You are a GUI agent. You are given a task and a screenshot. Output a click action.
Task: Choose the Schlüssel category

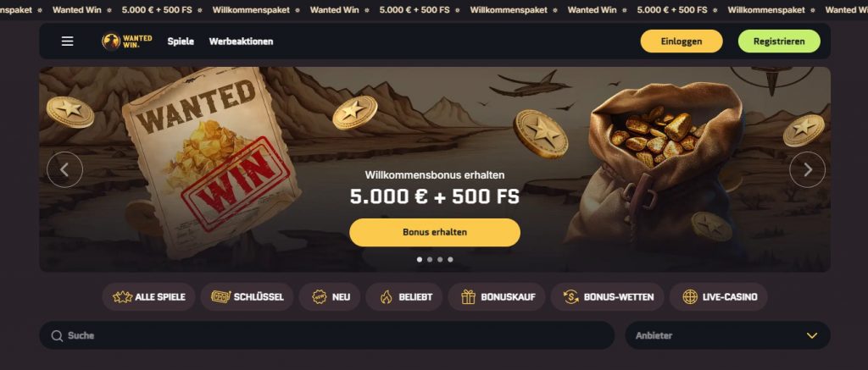coord(247,297)
